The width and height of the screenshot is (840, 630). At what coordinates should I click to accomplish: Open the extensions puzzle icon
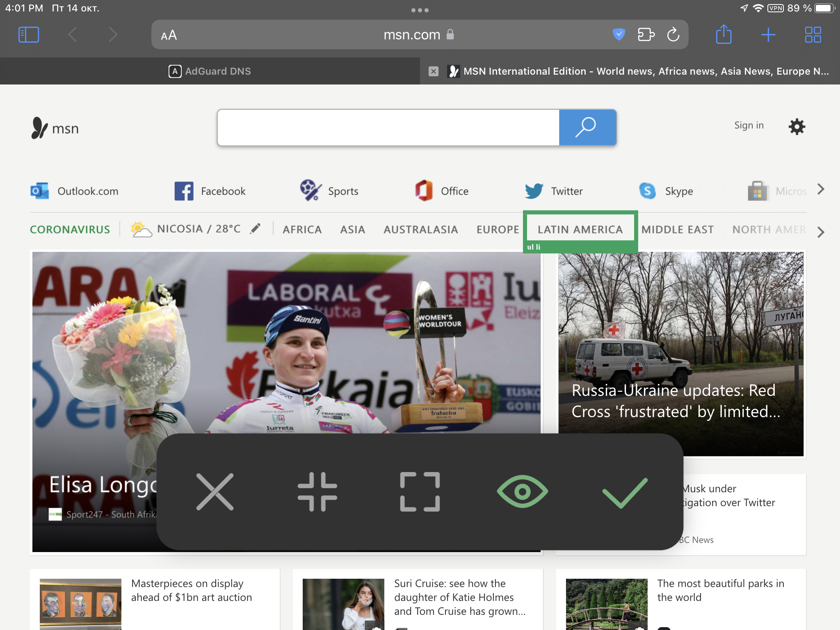coord(646,34)
